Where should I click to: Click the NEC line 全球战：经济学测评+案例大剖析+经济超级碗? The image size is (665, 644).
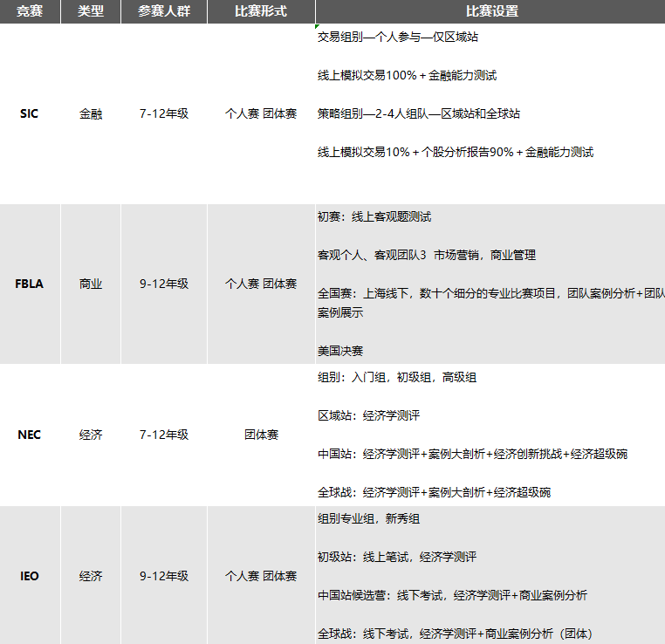click(435, 492)
